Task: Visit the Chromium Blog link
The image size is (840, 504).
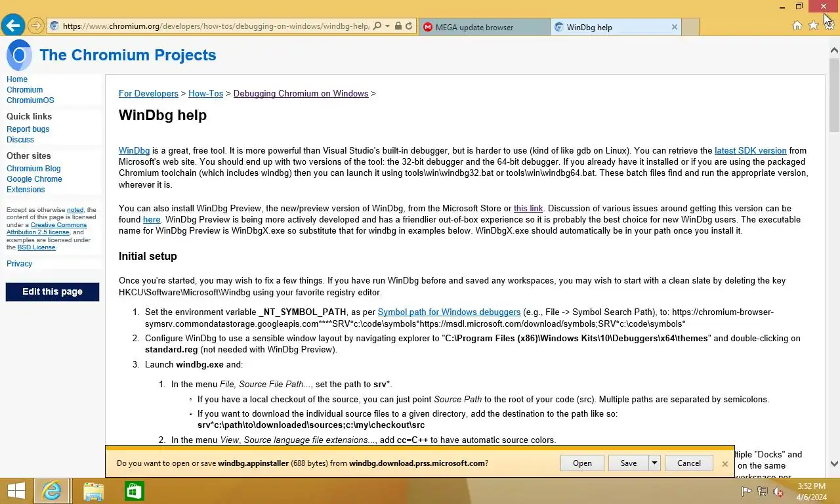Action: [x=33, y=169]
